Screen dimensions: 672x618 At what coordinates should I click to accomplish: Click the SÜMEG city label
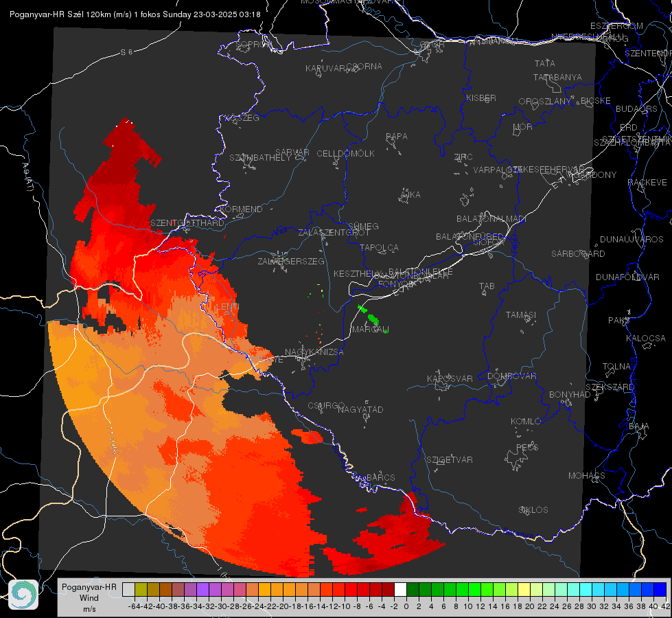click(x=363, y=226)
